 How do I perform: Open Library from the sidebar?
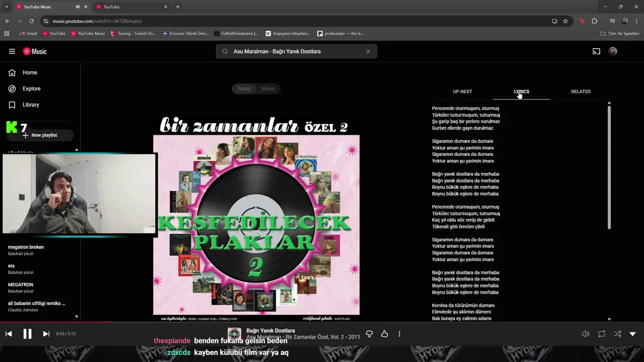(x=24, y=105)
